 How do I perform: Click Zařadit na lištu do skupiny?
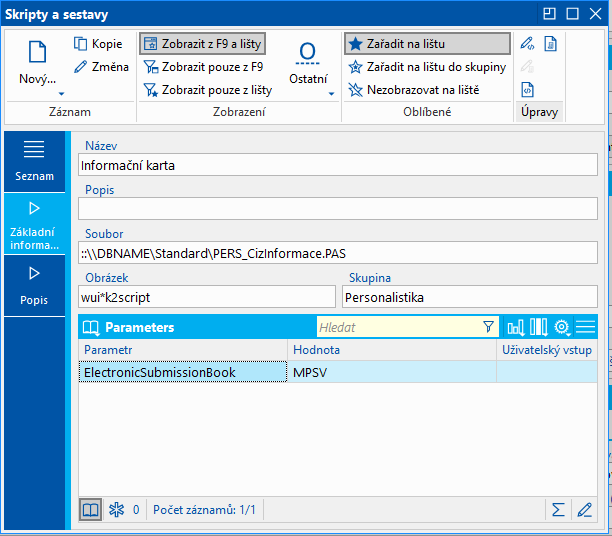(x=427, y=67)
